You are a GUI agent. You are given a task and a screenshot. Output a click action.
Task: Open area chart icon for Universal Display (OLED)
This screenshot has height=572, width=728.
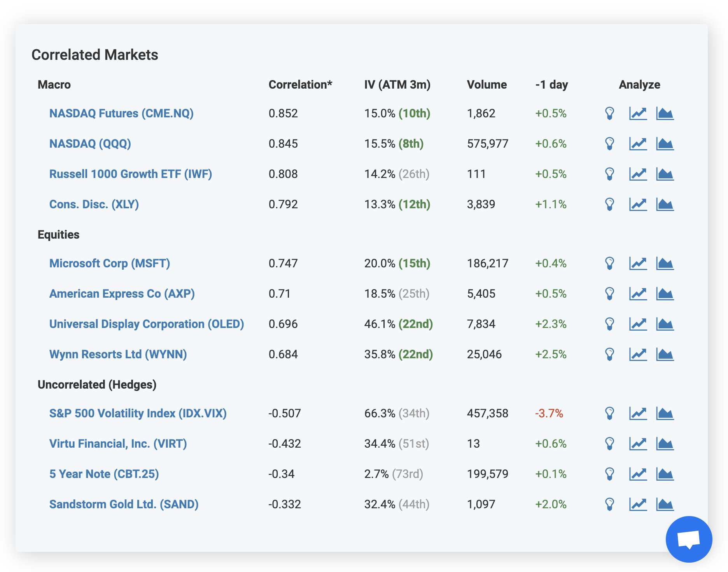click(x=665, y=324)
